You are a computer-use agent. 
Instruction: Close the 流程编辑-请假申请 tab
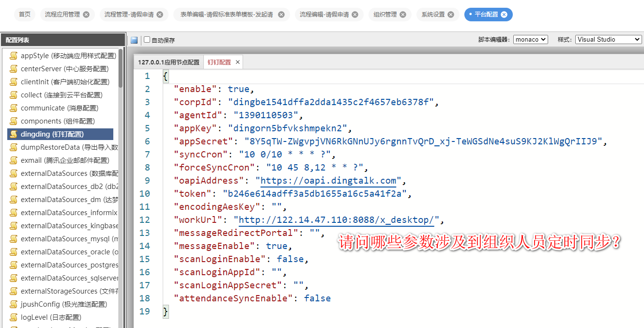[x=355, y=15]
